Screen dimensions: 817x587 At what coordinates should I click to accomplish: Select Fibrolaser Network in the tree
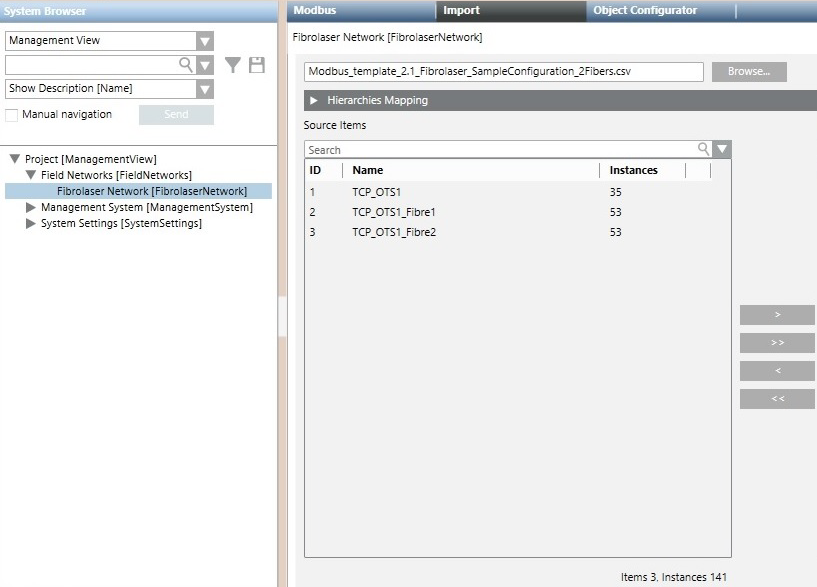coord(151,191)
